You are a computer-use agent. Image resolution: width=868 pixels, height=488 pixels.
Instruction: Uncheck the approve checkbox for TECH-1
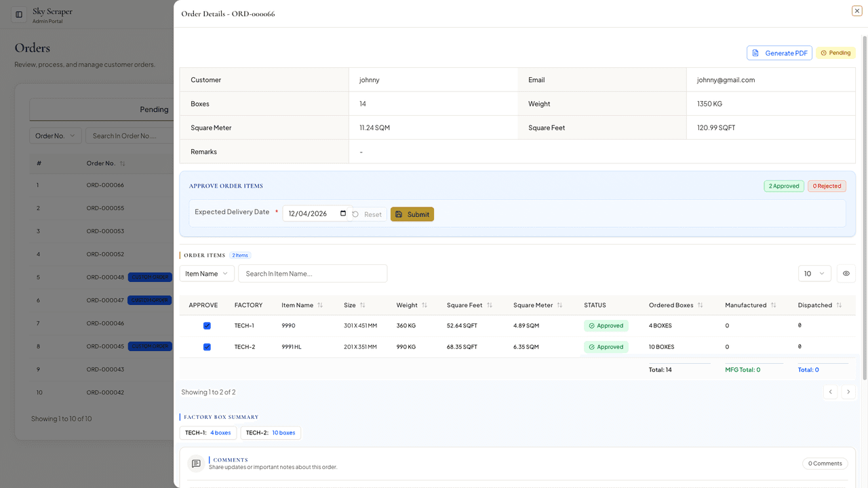pos(207,326)
